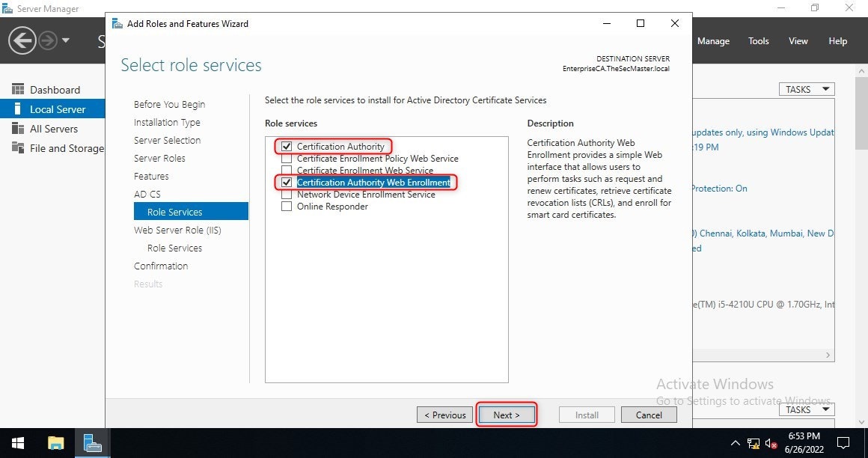Go to Before You Begin step

169,104
